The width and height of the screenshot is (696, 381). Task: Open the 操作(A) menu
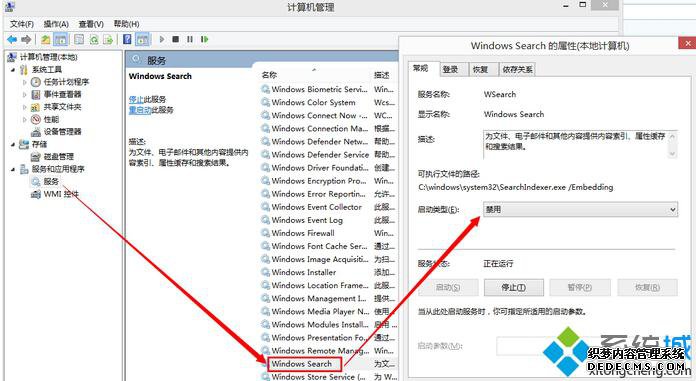click(56, 24)
